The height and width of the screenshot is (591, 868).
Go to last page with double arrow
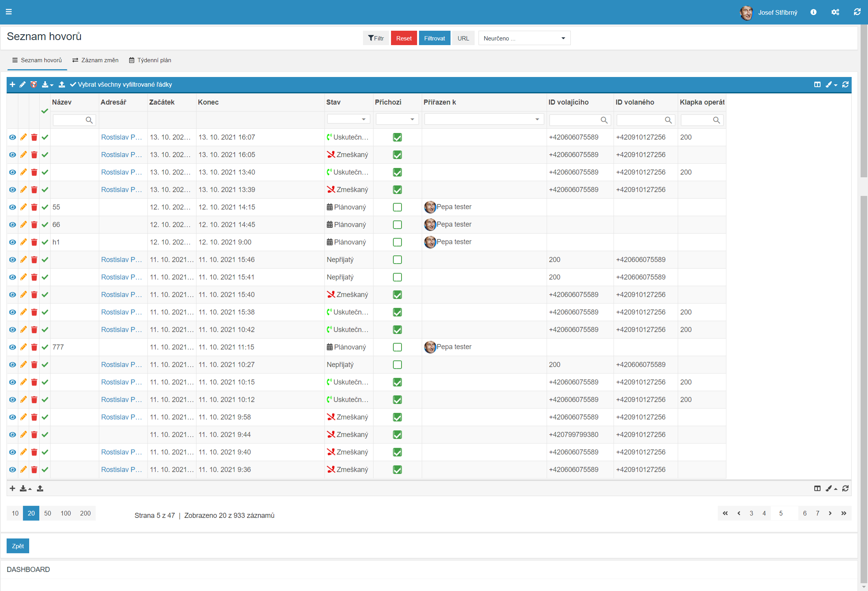point(843,513)
